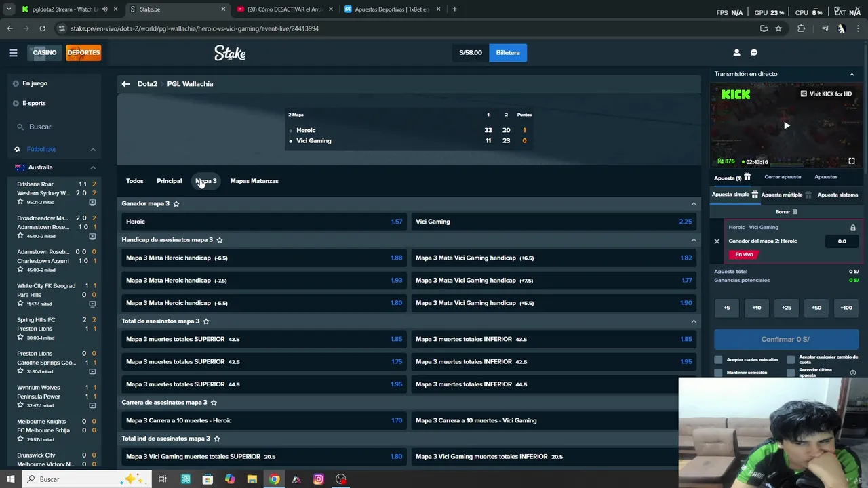Open the Cerrar apuesta tab
The width and height of the screenshot is (868, 488).
point(783,177)
